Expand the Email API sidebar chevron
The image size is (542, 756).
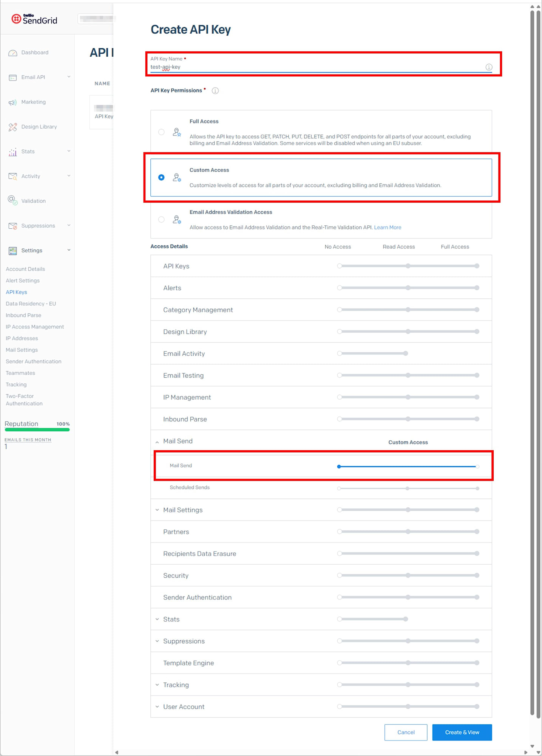[69, 77]
